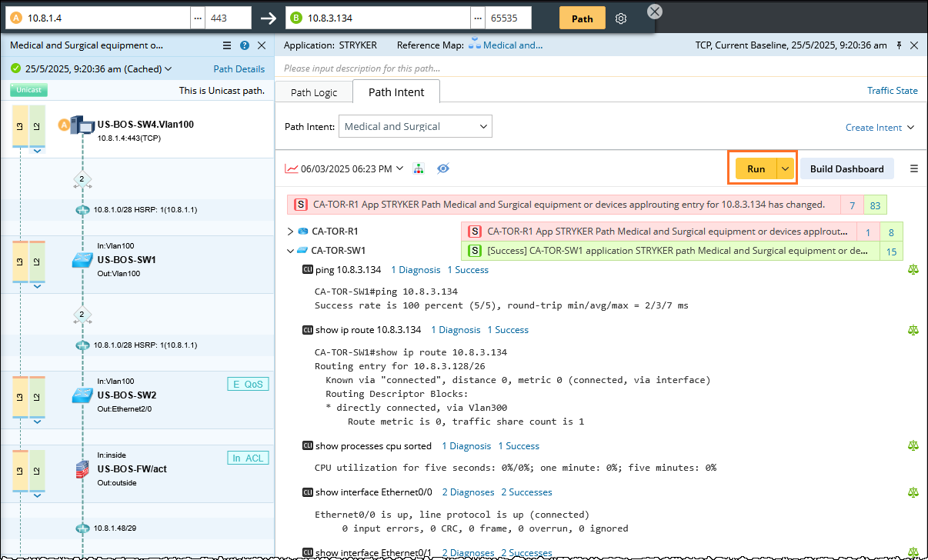Click the US-BOS-SW1 switch icon

[82, 260]
